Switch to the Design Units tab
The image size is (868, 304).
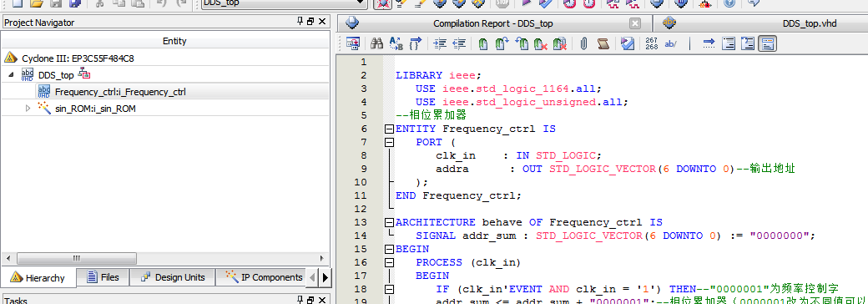pyautogui.click(x=173, y=277)
